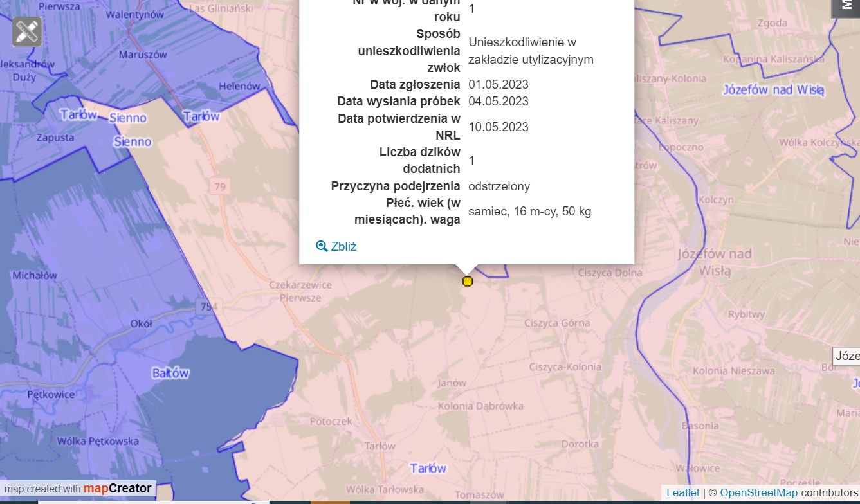Zoom in using the Zbliż link
The height and width of the screenshot is (504, 860).
pos(336,246)
